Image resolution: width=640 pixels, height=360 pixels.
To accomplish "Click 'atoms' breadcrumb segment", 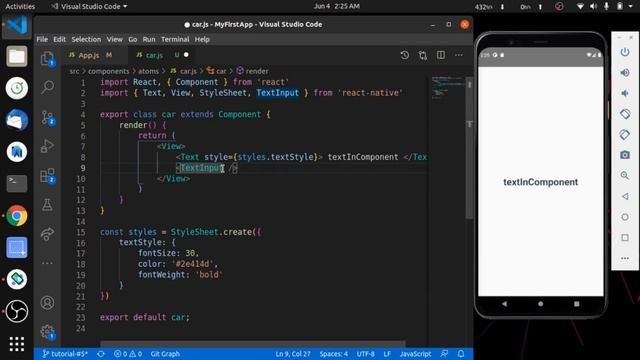I will tap(148, 71).
